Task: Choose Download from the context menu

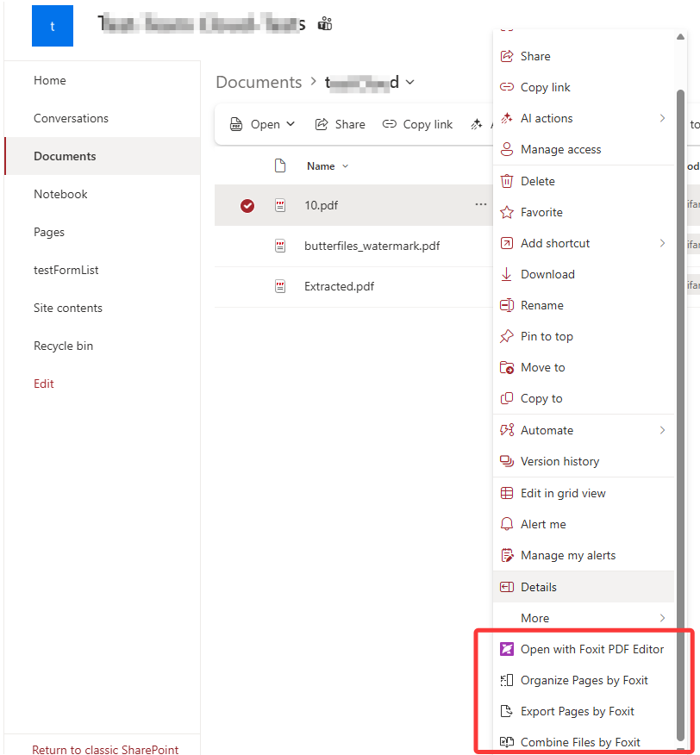Action: coord(584,274)
